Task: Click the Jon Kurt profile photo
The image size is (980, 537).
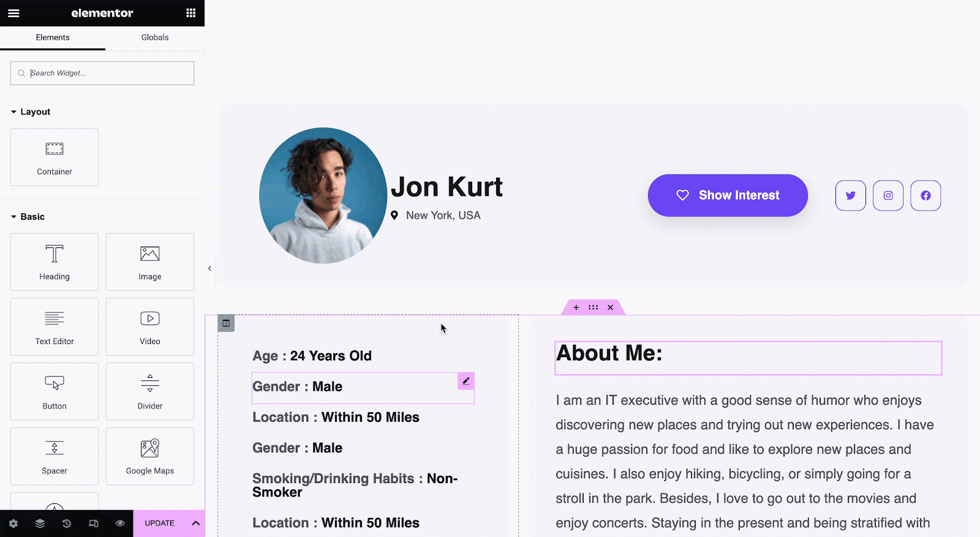Action: click(x=323, y=195)
